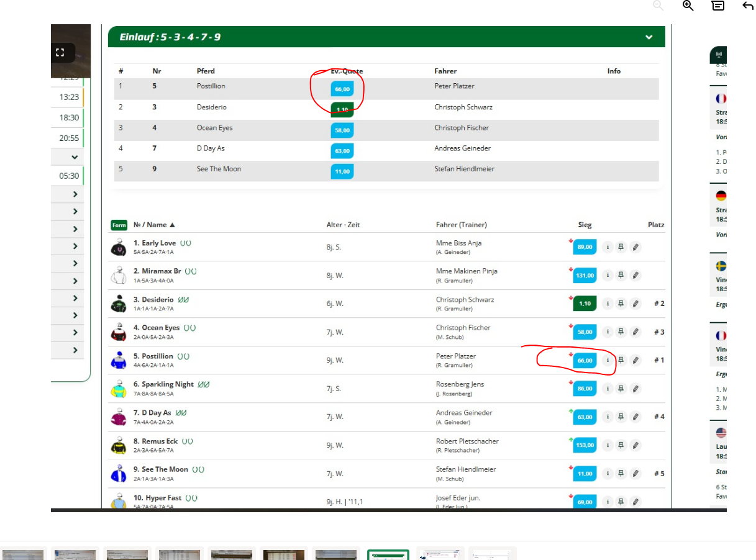Open the first thumbnail in bottom strip
This screenshot has width=756, height=560.
pos(23,554)
